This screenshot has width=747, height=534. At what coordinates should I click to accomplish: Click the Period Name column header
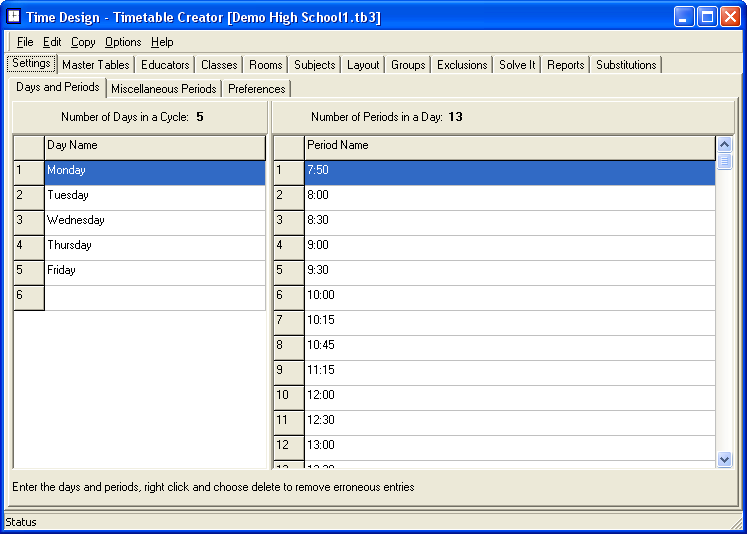pyautogui.click(x=510, y=146)
